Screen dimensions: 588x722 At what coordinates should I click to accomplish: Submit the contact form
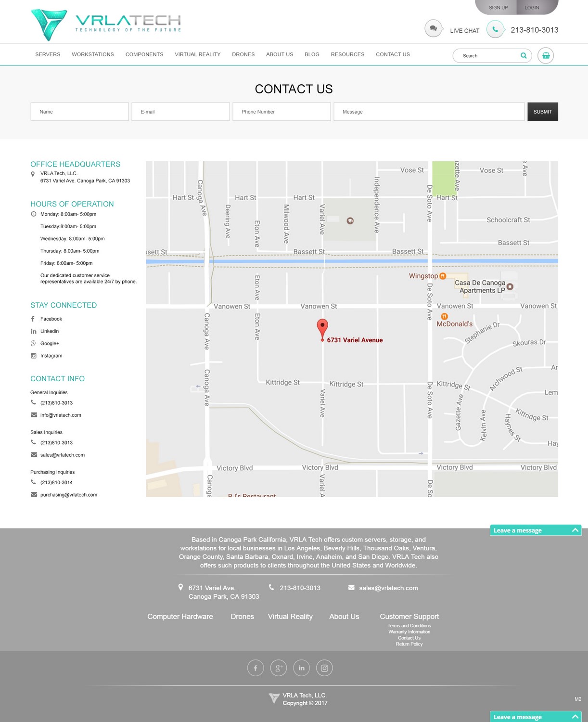click(543, 112)
